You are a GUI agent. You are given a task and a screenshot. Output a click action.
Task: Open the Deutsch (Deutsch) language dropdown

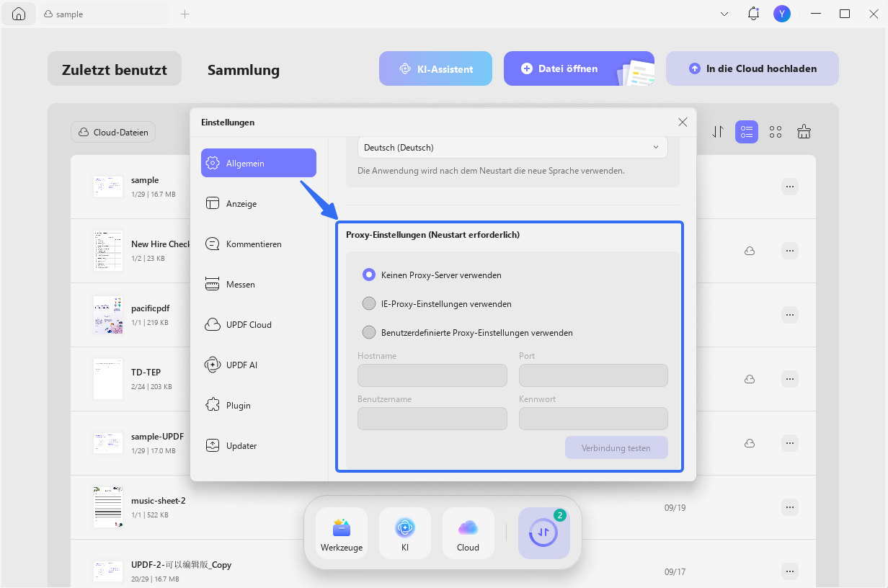point(512,147)
